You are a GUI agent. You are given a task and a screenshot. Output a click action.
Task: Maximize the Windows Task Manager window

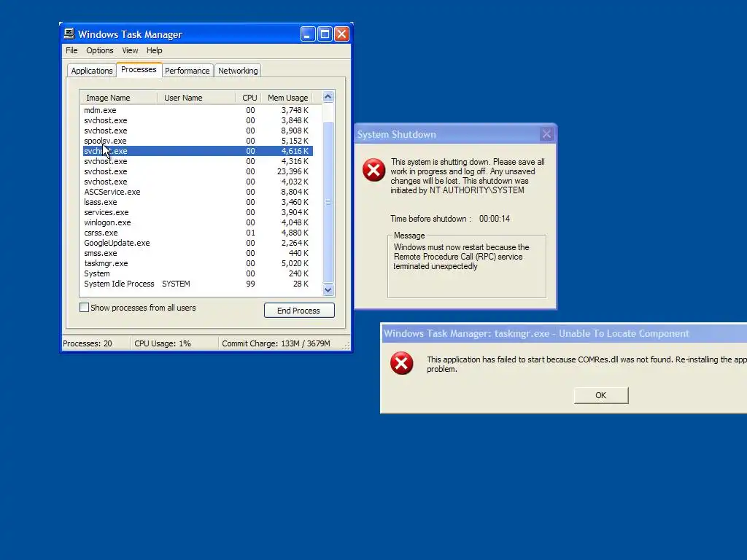click(325, 34)
